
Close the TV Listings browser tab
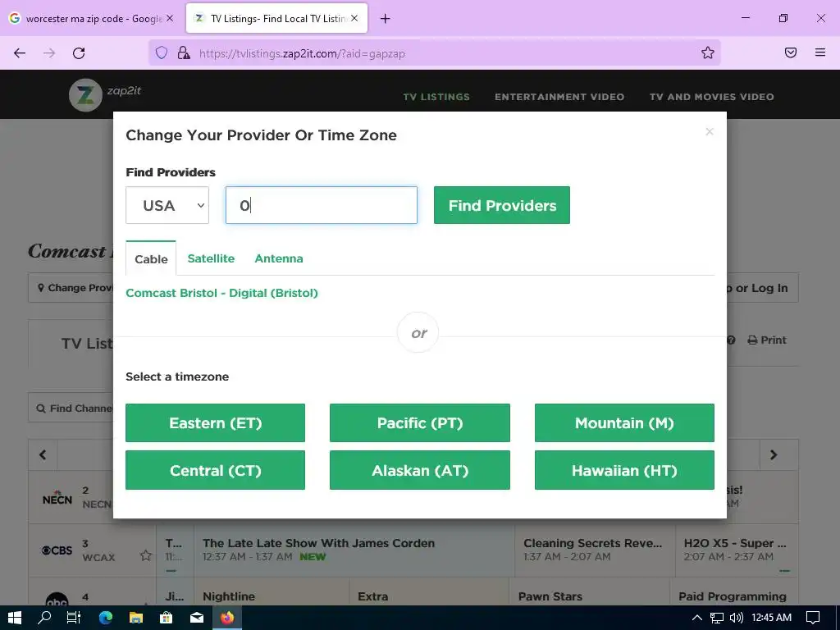pos(354,18)
